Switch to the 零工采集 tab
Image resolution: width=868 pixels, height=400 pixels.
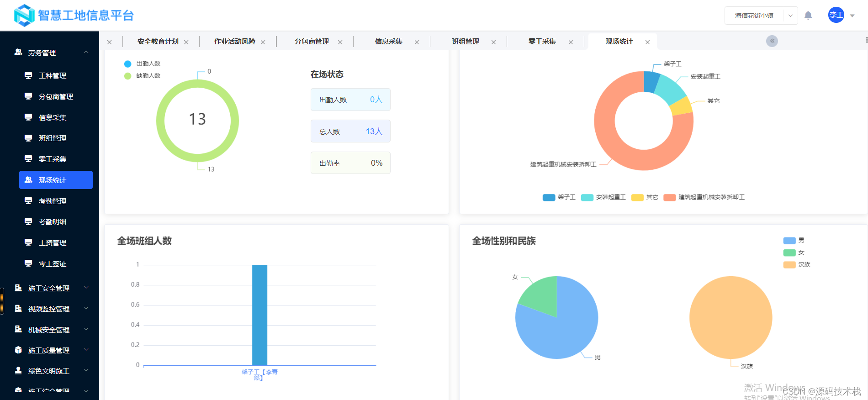542,42
